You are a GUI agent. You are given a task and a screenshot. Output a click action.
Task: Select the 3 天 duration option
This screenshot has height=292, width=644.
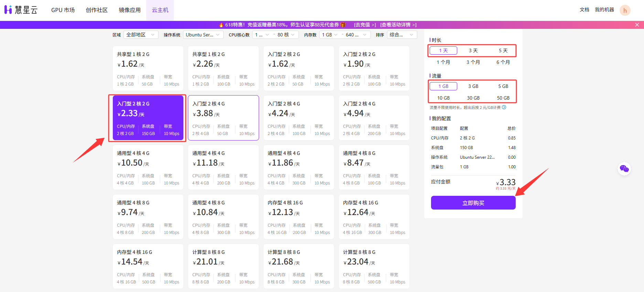click(x=473, y=50)
